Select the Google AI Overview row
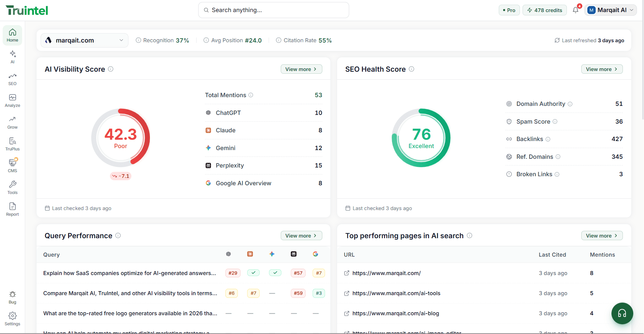 point(264,183)
